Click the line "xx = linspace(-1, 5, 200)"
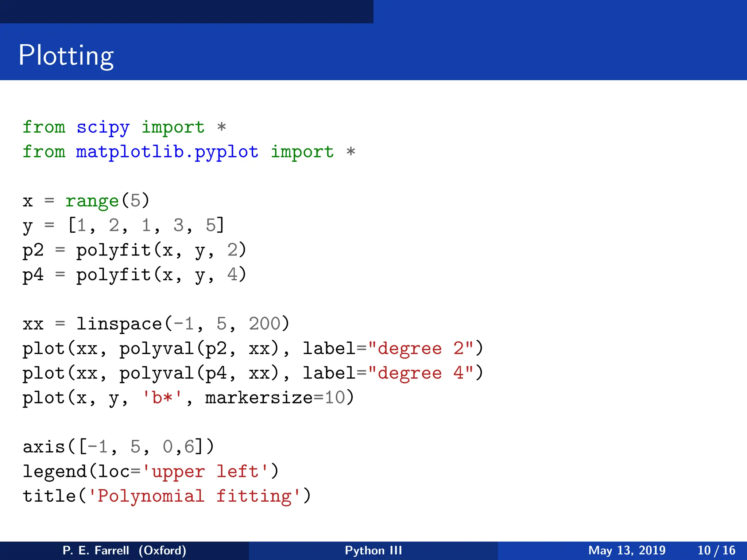747x560 pixels. tap(156, 324)
